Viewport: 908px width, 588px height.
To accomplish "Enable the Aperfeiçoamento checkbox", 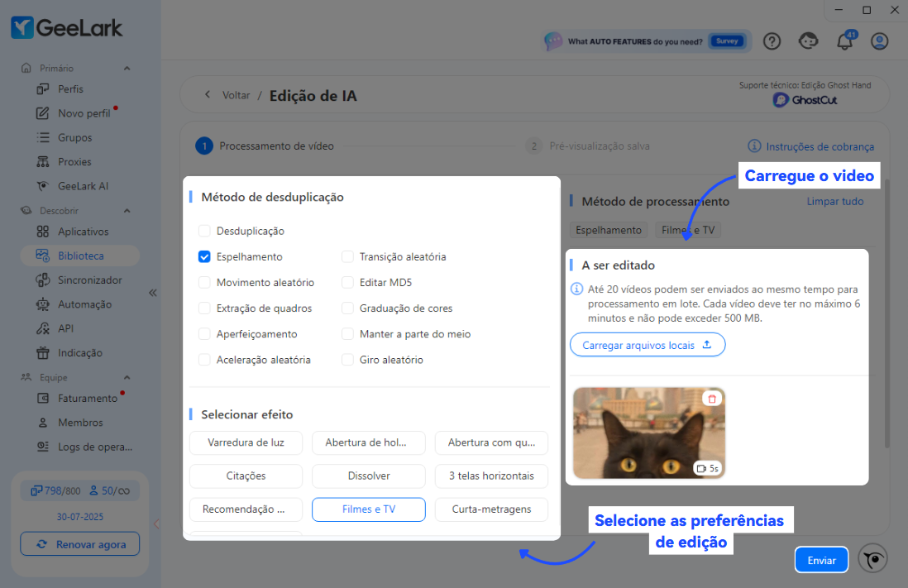I will coord(204,334).
